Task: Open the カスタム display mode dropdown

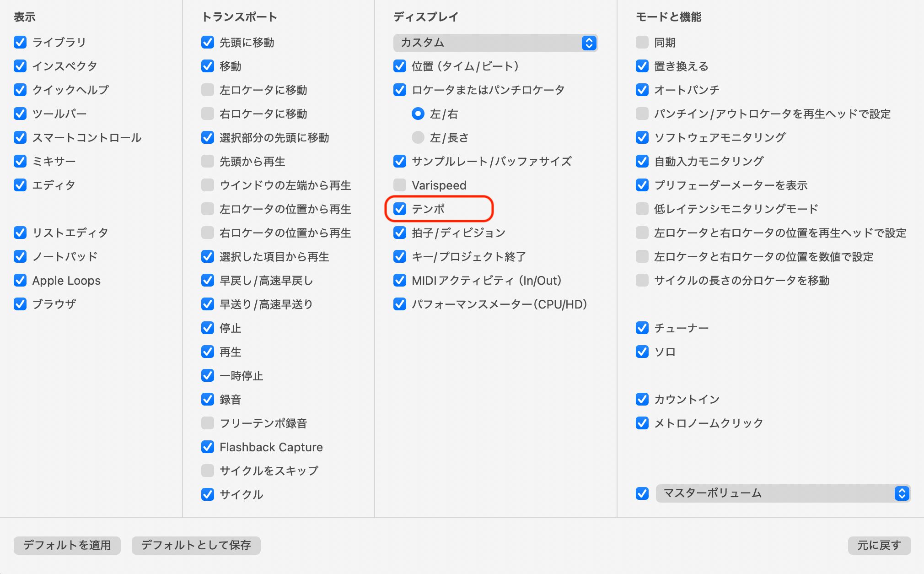Action: (x=495, y=43)
